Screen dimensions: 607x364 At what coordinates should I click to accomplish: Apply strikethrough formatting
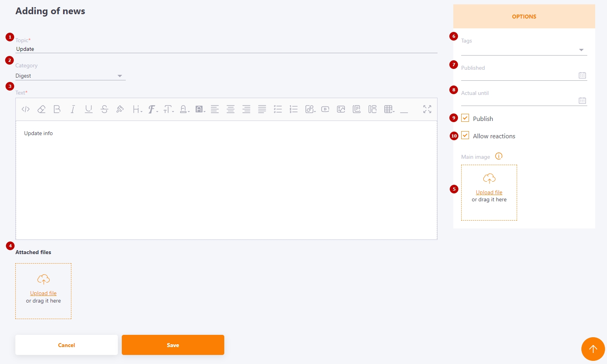[104, 109]
